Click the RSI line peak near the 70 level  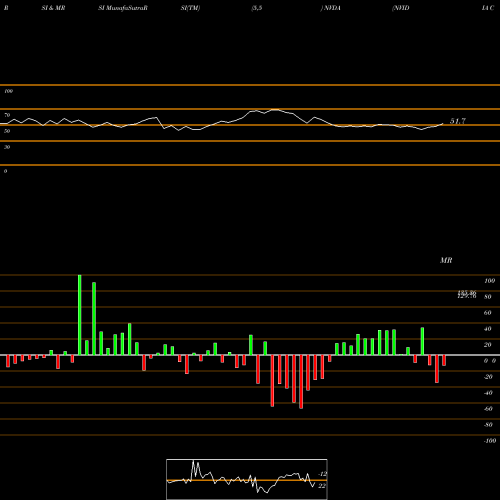point(275,110)
